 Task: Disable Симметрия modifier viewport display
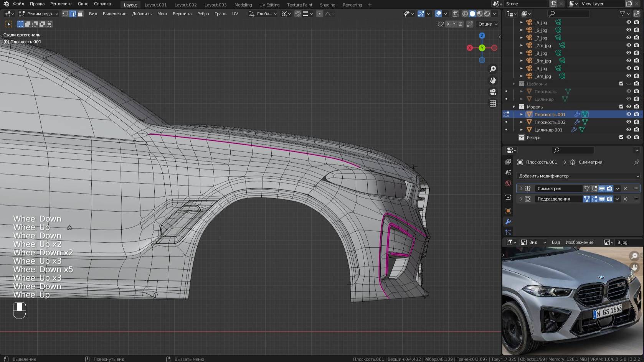click(x=603, y=188)
